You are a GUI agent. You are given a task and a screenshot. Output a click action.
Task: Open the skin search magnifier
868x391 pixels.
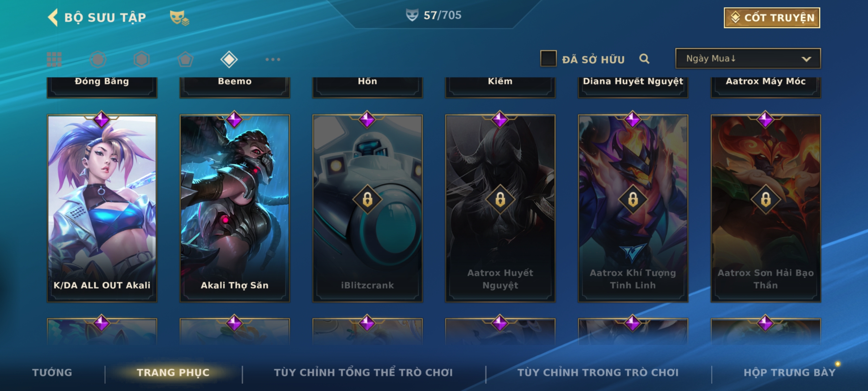click(644, 59)
